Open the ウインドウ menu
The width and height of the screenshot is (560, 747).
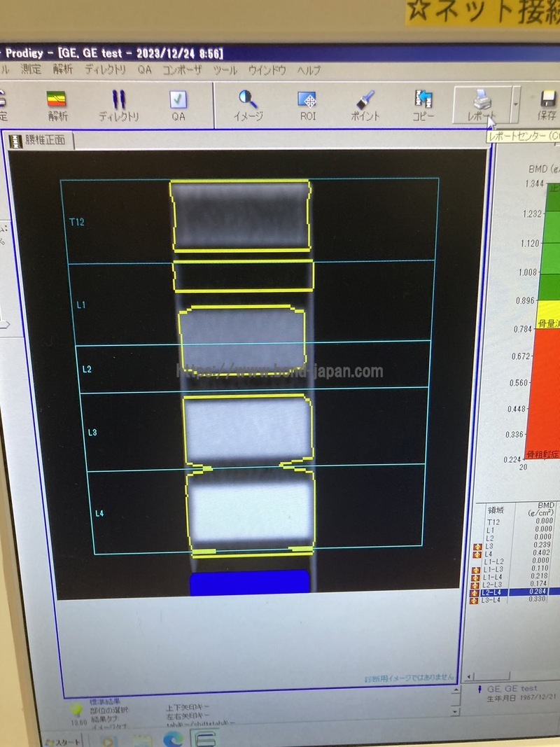(267, 70)
